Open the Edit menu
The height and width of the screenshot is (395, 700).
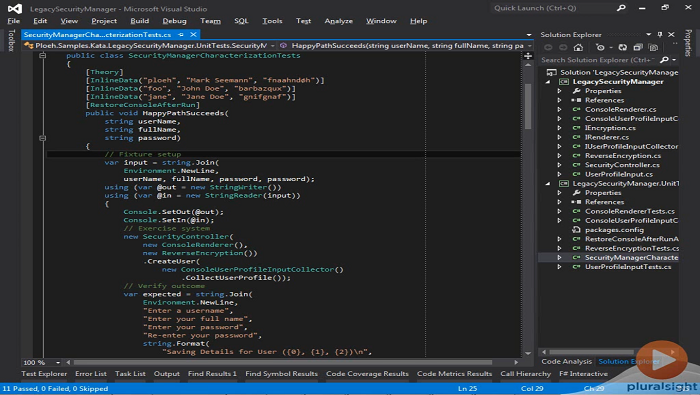(x=40, y=21)
